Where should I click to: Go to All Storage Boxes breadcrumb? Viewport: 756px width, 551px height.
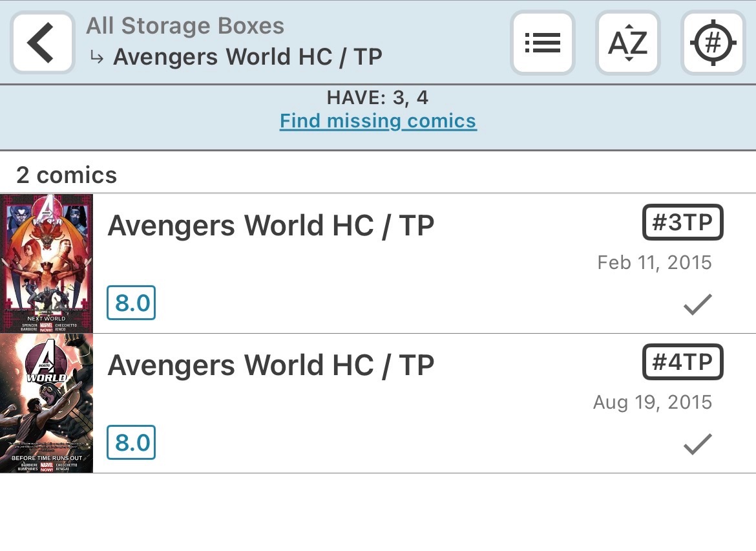(185, 27)
